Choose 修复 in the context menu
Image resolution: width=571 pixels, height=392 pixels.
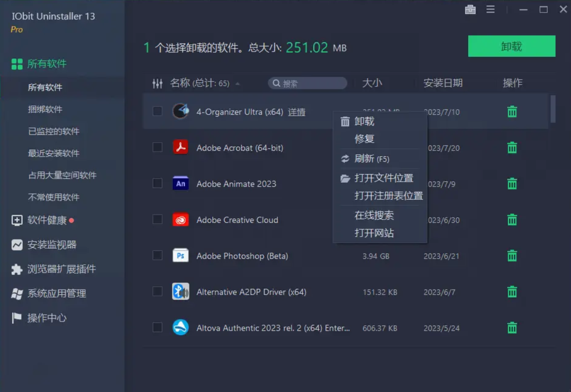(380, 139)
